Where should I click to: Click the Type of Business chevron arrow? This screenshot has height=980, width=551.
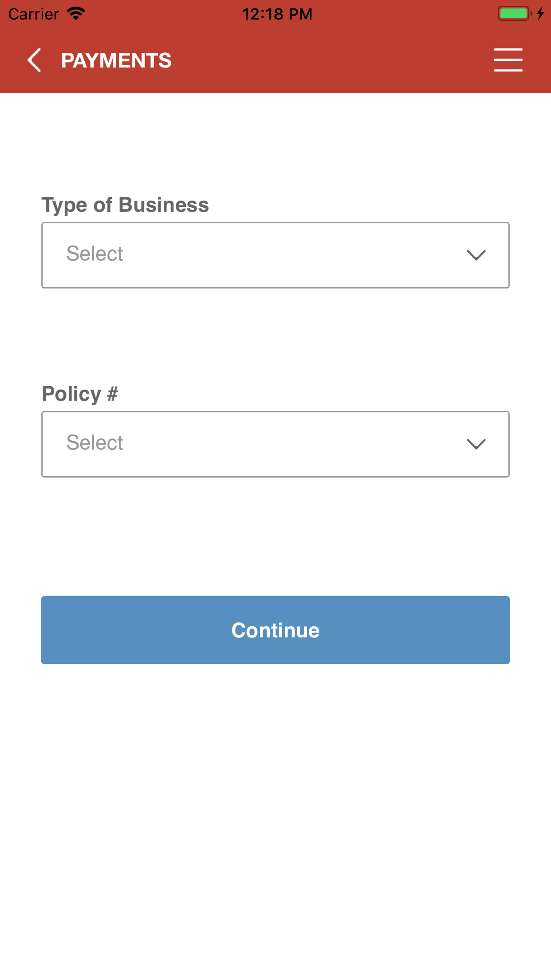point(476,255)
